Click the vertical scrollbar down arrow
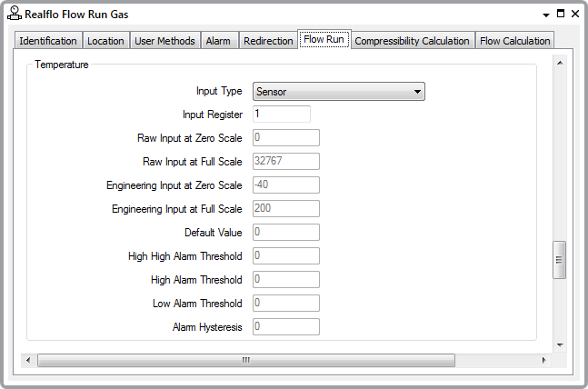The width and height of the screenshot is (588, 389). pos(560,345)
